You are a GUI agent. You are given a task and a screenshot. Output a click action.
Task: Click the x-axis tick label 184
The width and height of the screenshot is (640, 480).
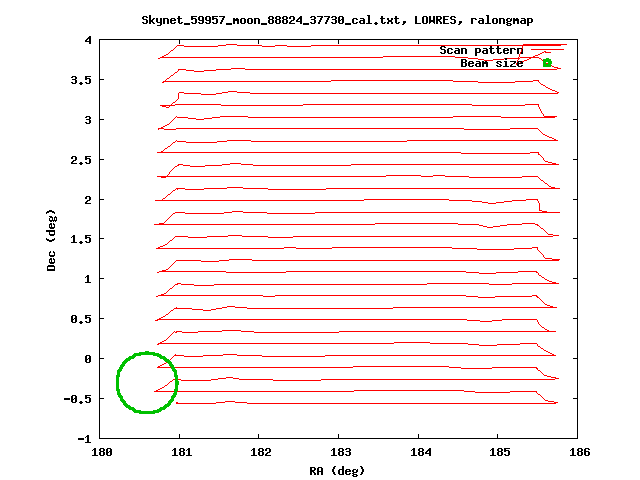coord(420,452)
